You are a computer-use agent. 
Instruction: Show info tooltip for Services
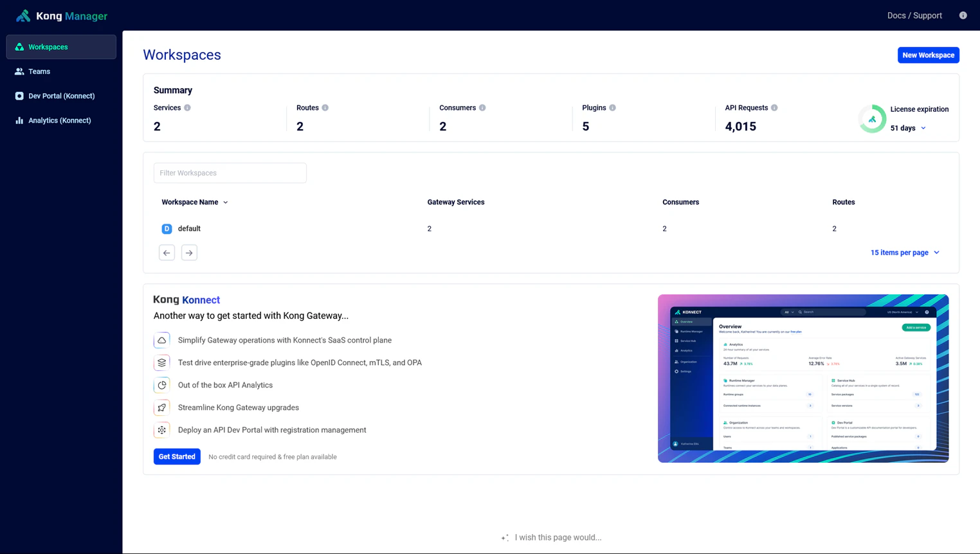[x=187, y=108]
